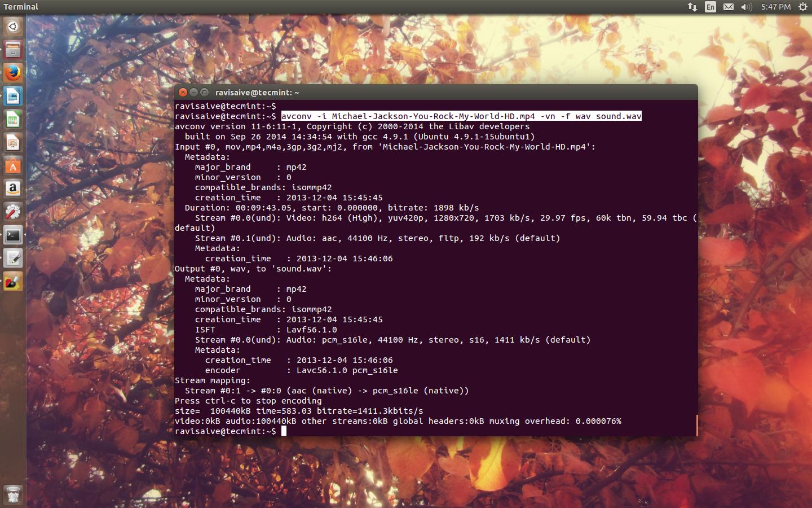Click the 'ISFT : Lavf56.1.0' line
Image resolution: width=812 pixels, height=508 pixels.
(266, 330)
